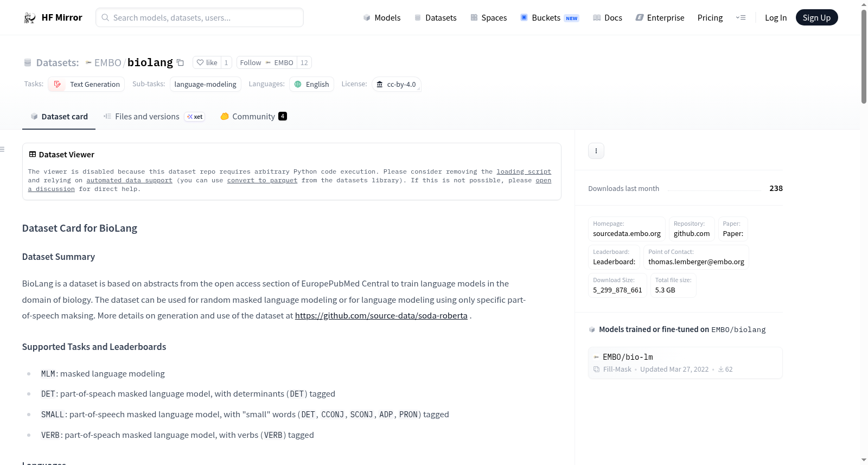Image resolution: width=868 pixels, height=465 pixels.
Task: Select the language-modeling sub-task tag
Action: (x=206, y=84)
